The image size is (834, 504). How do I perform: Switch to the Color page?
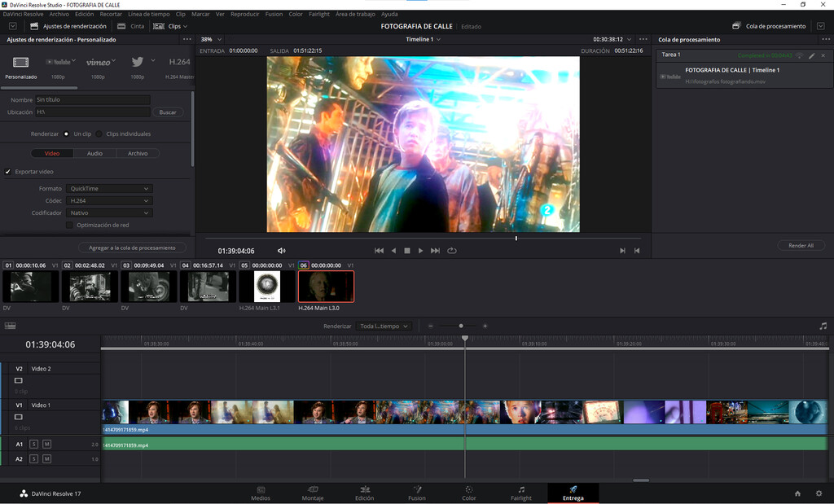(468, 493)
